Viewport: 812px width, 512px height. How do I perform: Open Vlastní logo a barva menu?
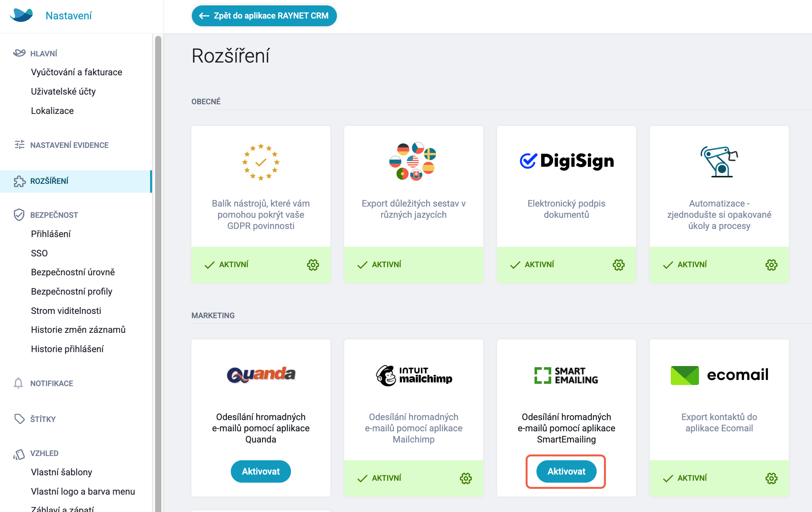[83, 492]
